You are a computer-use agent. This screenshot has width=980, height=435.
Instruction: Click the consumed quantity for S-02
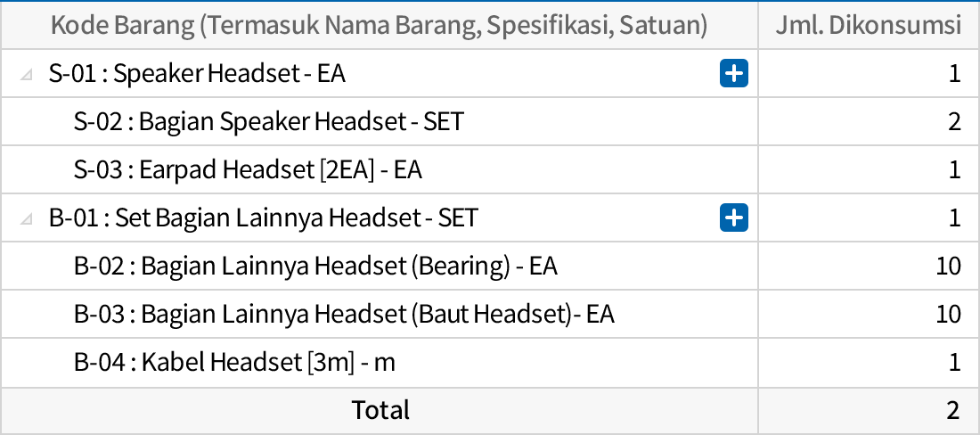click(x=954, y=121)
